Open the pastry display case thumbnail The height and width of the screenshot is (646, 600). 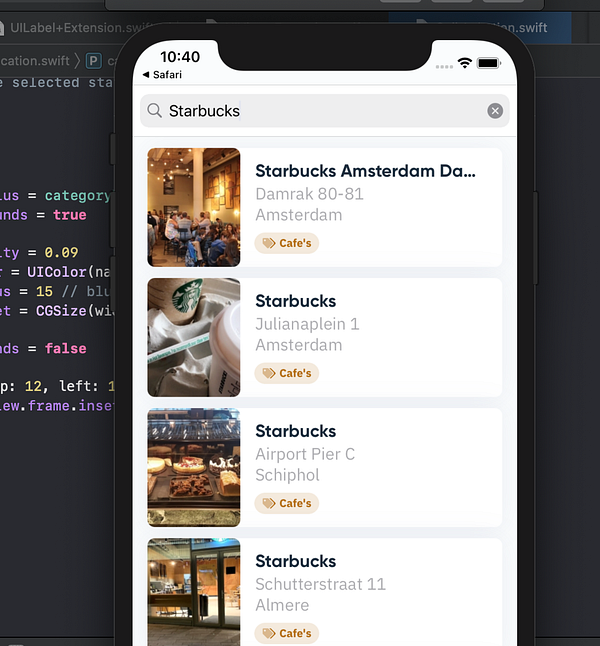click(194, 467)
